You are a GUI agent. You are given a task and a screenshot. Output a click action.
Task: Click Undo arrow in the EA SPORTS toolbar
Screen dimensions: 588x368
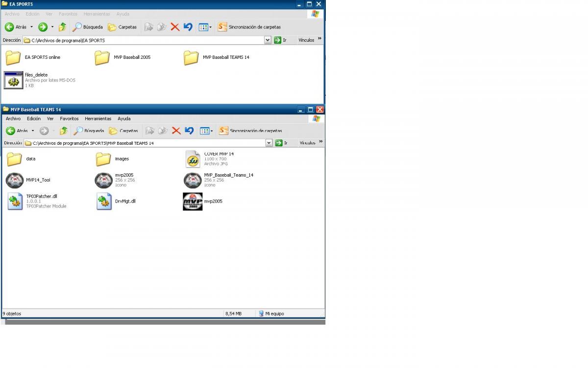point(188,27)
